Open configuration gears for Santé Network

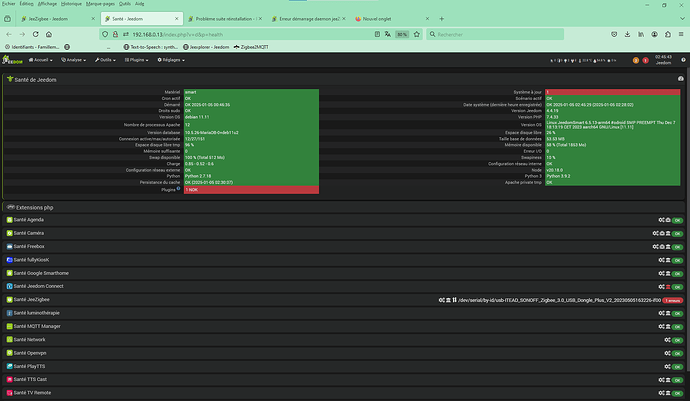tap(668, 340)
